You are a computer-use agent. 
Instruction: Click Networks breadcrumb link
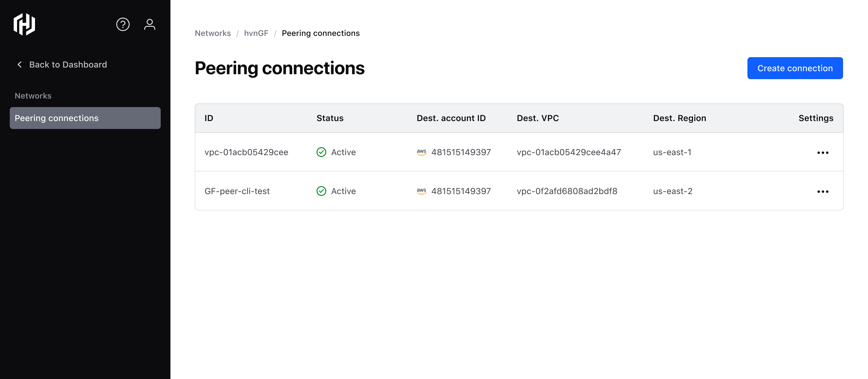213,32
